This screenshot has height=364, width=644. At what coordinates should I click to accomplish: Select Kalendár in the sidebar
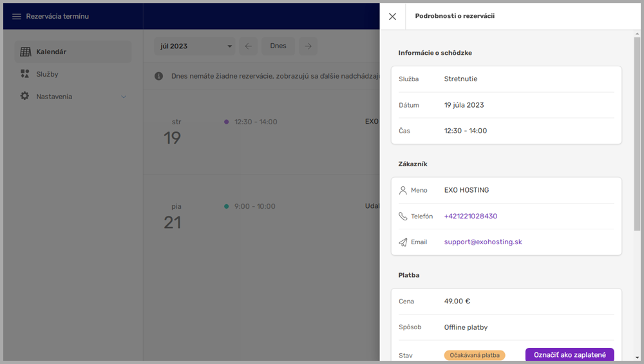(x=52, y=52)
